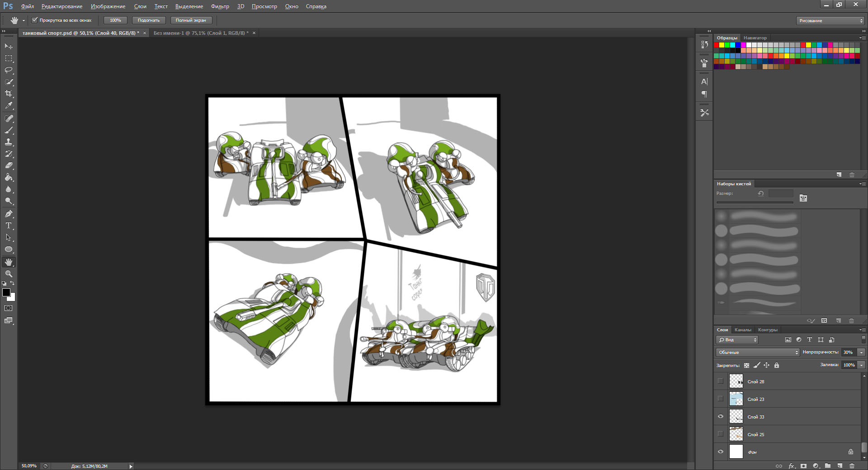Open the Фильтр menu
The image size is (868, 470).
(x=220, y=6)
